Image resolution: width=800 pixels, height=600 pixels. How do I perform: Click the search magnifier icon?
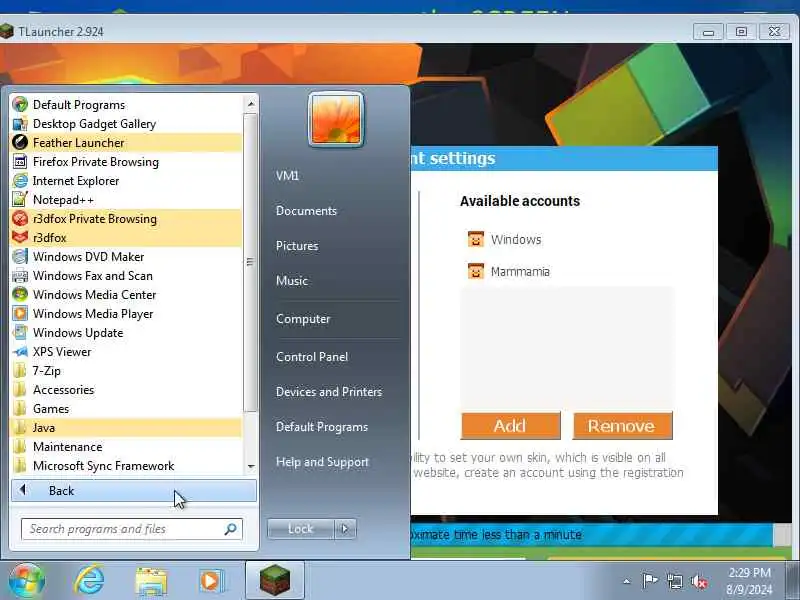point(231,529)
